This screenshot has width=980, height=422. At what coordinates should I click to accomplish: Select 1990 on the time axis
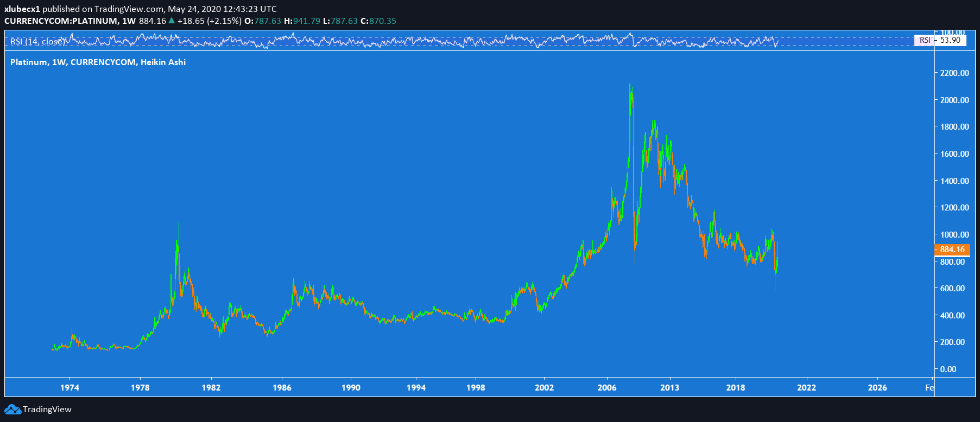point(351,387)
